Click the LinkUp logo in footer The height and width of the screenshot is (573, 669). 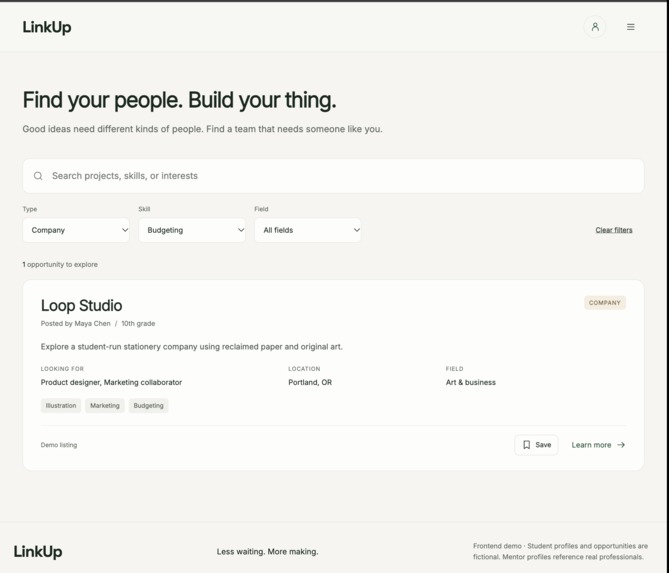click(x=38, y=552)
